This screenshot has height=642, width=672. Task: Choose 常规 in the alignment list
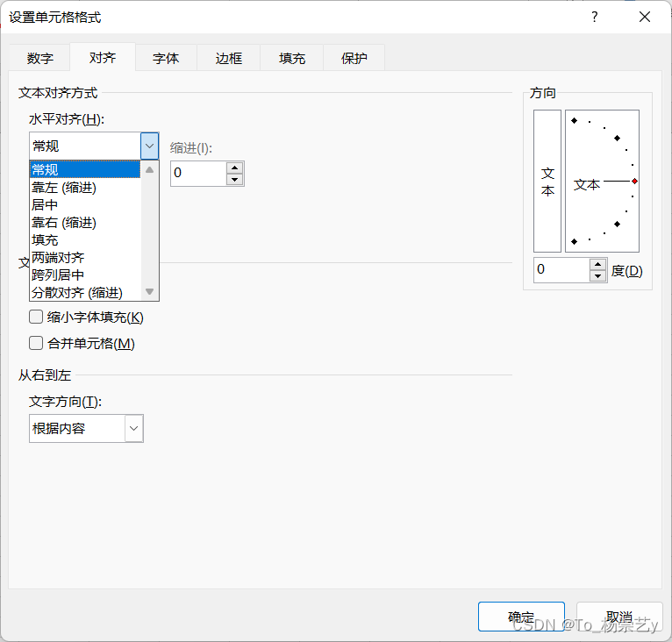(85, 169)
